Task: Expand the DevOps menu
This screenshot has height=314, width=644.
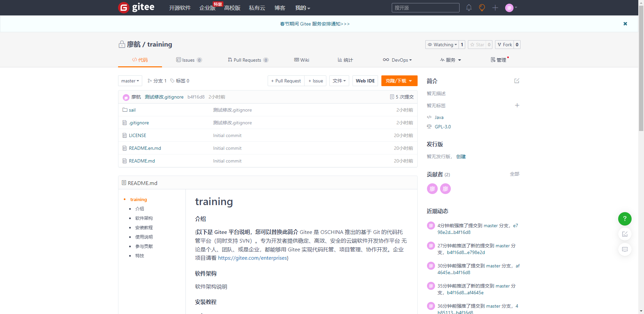Action: point(397,60)
